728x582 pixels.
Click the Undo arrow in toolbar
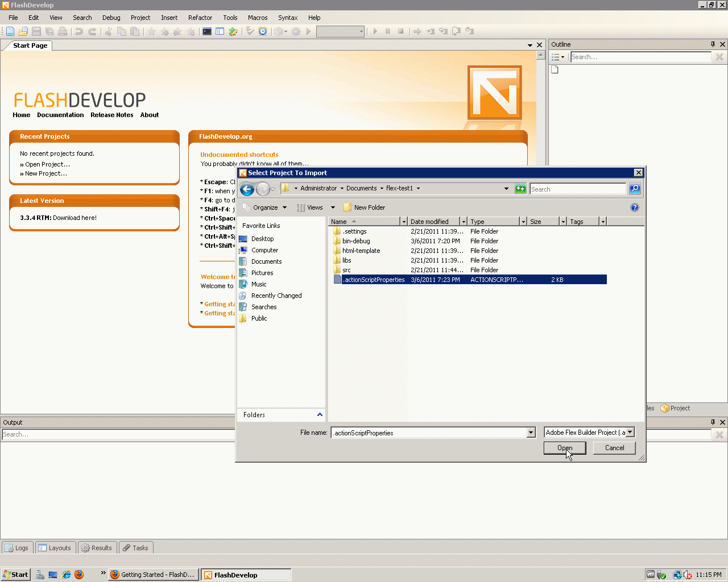[x=79, y=31]
